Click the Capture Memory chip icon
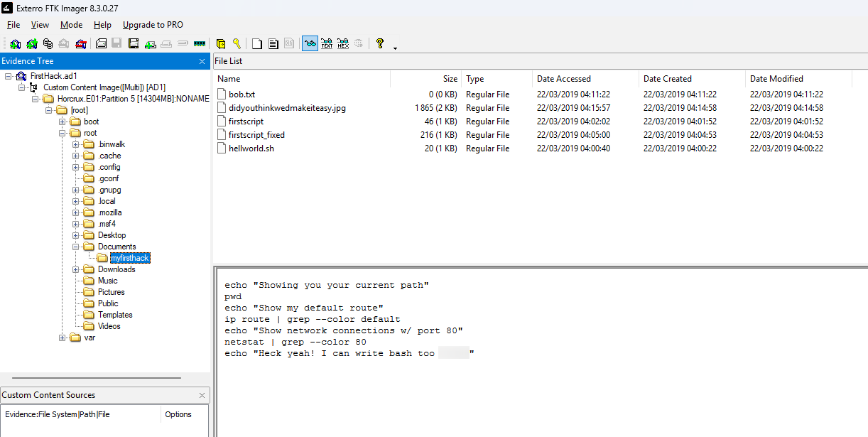Viewport: 868px width, 437px height. click(x=200, y=43)
